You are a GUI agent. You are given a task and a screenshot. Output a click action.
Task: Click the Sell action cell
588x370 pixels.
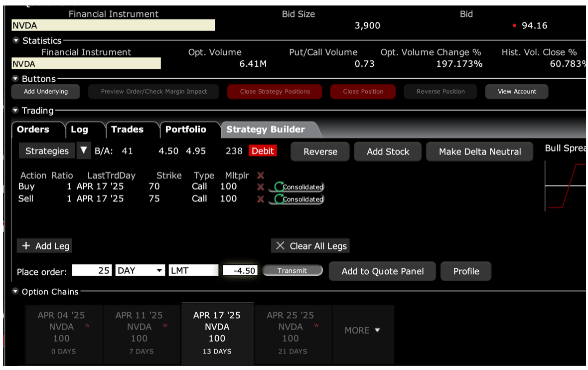click(x=25, y=199)
